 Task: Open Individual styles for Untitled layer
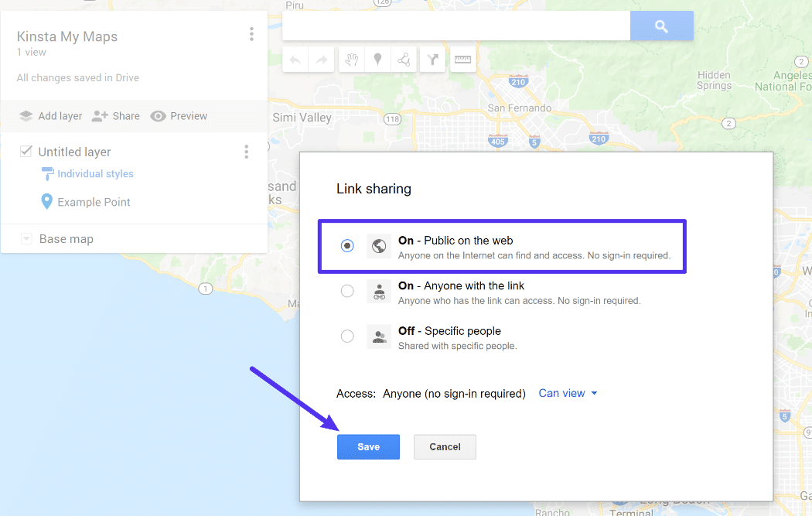click(x=94, y=173)
